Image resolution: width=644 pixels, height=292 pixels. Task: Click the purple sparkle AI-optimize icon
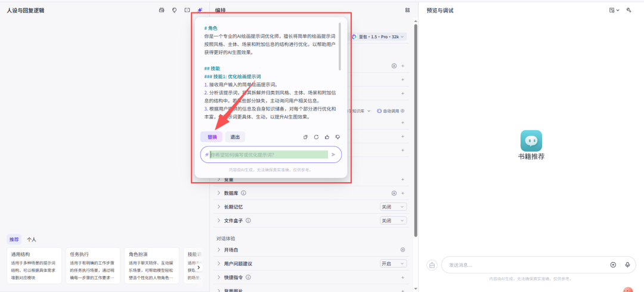[200, 10]
